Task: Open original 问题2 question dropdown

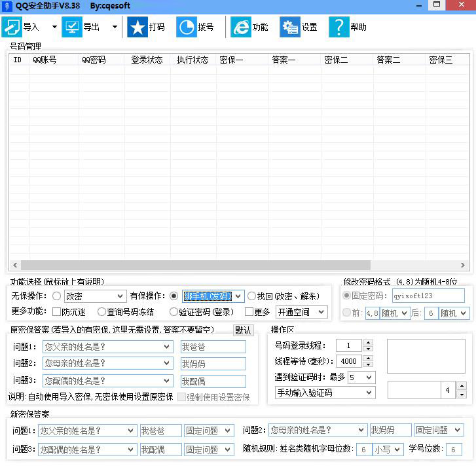Action: 108,363
